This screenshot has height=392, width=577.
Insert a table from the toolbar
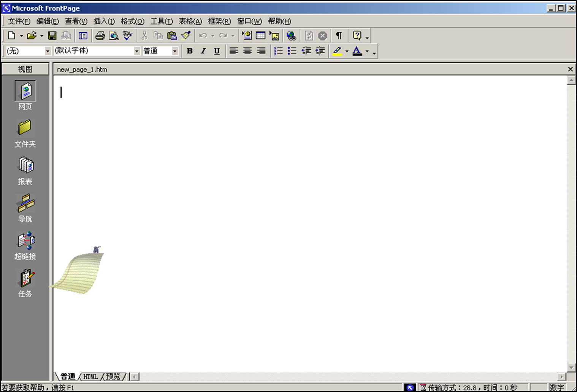click(x=261, y=35)
